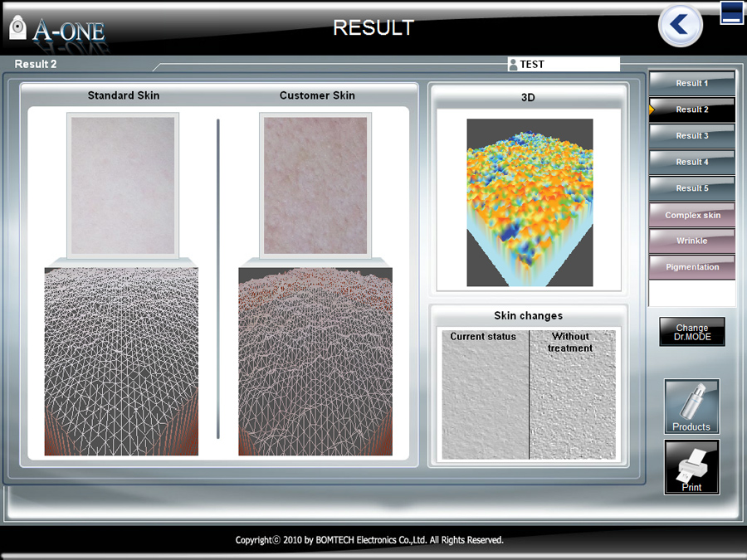Screen dimensions: 747x560
Task: Click the Customer Skin photo
Action: point(315,185)
